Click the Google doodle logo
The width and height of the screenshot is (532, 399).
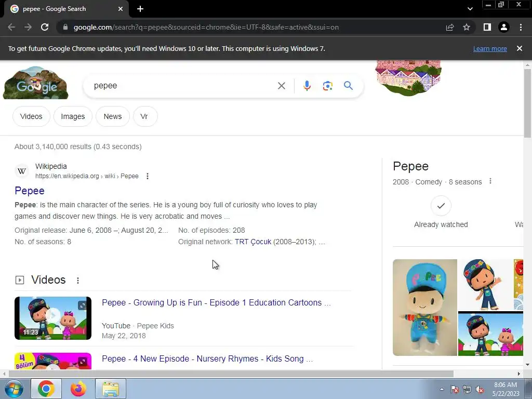click(x=36, y=83)
